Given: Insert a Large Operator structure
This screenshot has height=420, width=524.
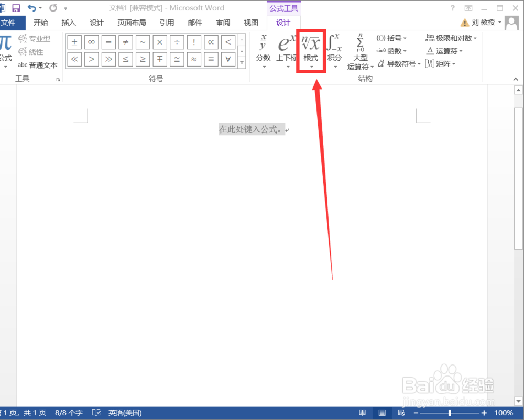Looking at the screenshot, I should click(359, 50).
